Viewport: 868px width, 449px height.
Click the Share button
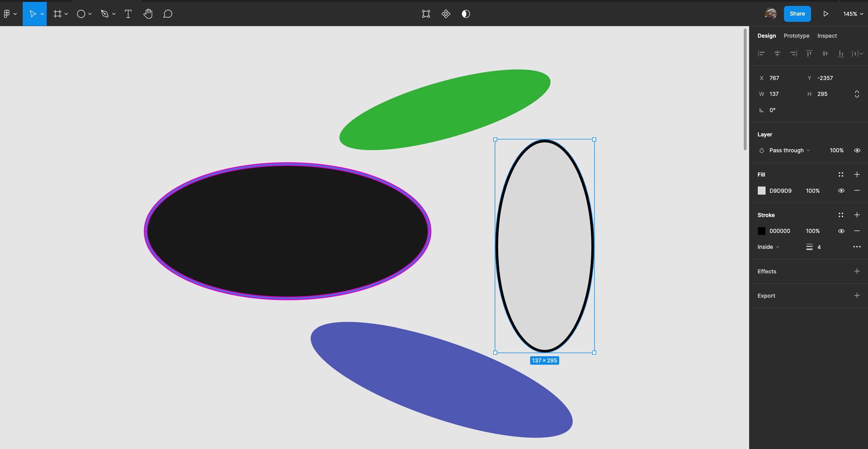pyautogui.click(x=797, y=14)
